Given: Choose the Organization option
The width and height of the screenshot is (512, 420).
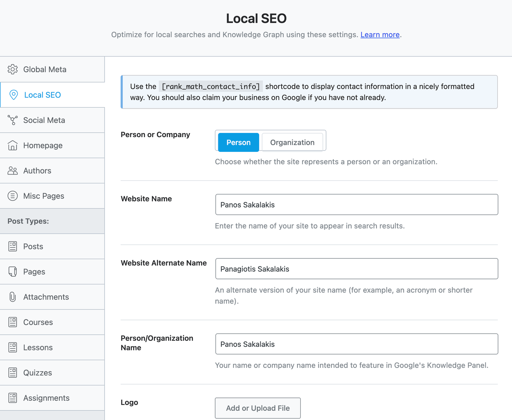Looking at the screenshot, I should click(x=292, y=142).
